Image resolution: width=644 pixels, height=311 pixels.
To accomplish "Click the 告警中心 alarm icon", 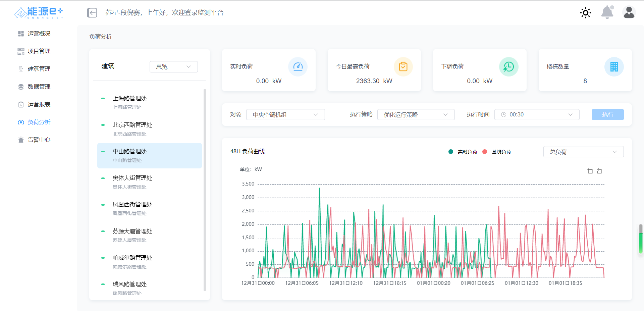I will (21, 140).
